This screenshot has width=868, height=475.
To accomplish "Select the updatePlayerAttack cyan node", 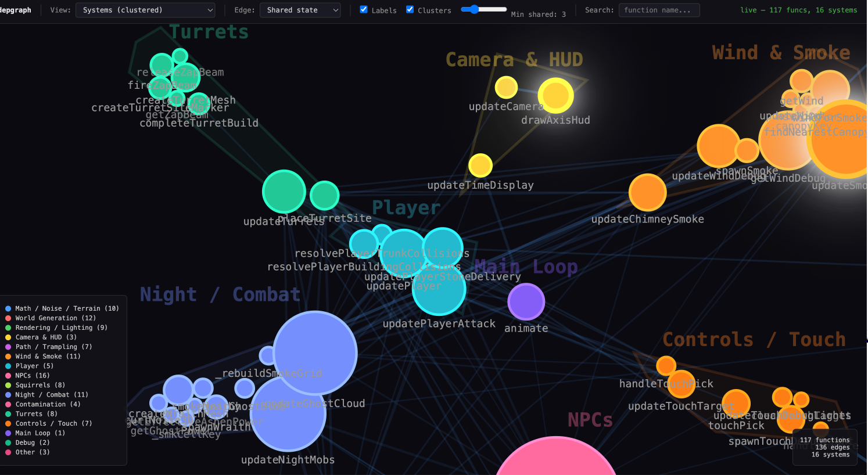I will point(439,289).
